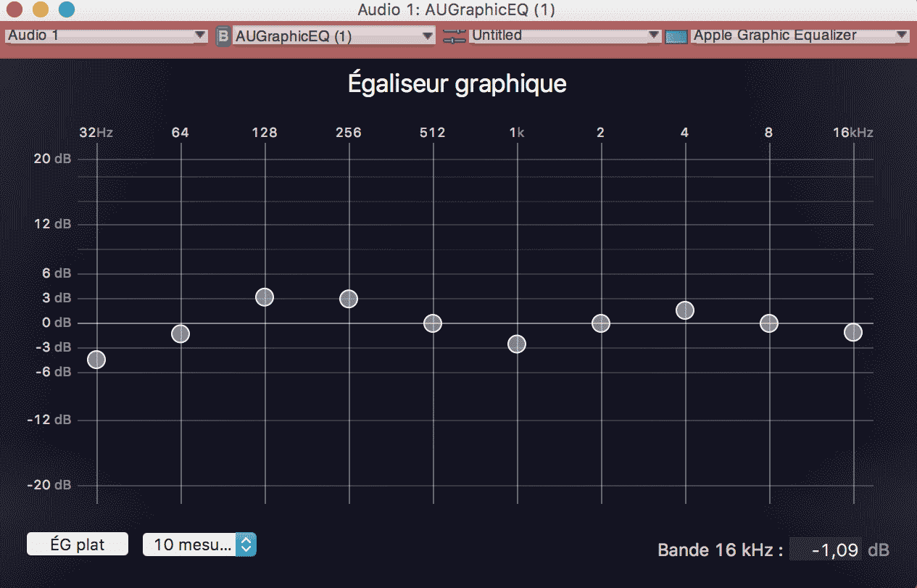Image resolution: width=917 pixels, height=588 pixels.
Task: Zoom the window with blue button
Action: click(67, 9)
